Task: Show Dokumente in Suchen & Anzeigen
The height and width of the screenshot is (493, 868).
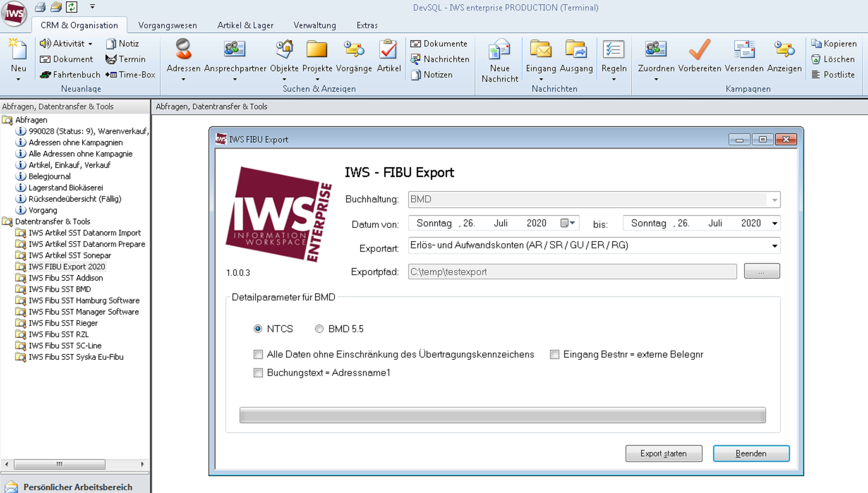Action: (439, 44)
